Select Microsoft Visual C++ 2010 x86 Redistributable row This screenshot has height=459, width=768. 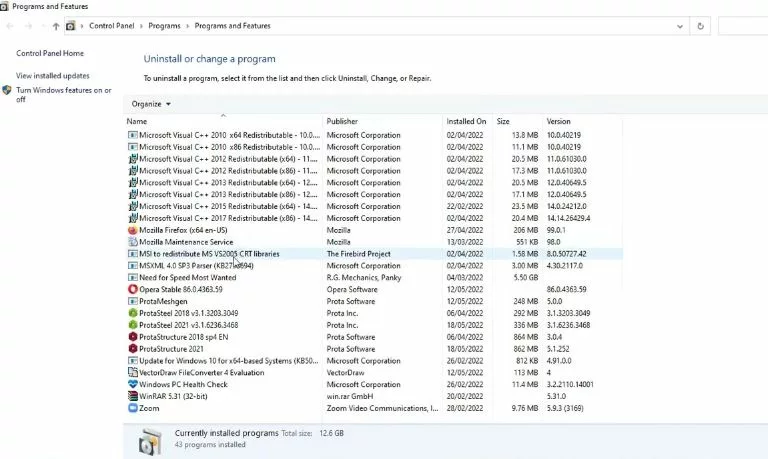pos(373,147)
